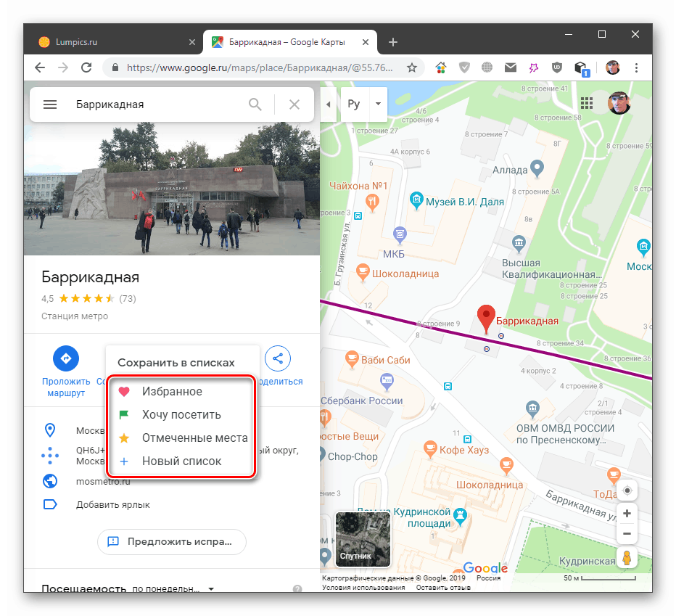Click the Google apps grid icon

[587, 103]
